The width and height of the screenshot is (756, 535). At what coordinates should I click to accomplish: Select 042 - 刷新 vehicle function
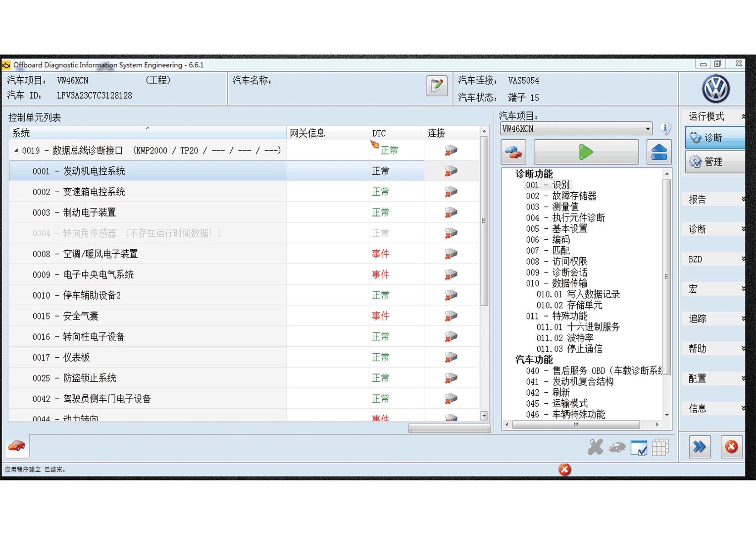(x=548, y=392)
